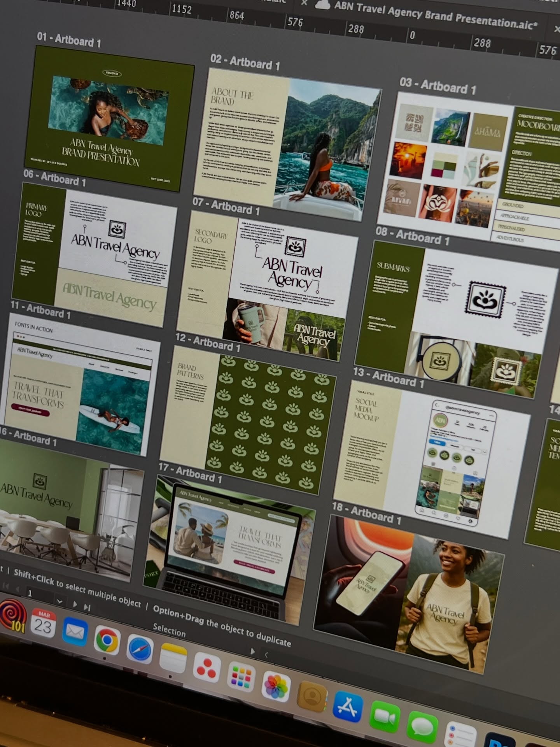Open the artboard number dropdown
The image size is (560, 747).
point(59,601)
